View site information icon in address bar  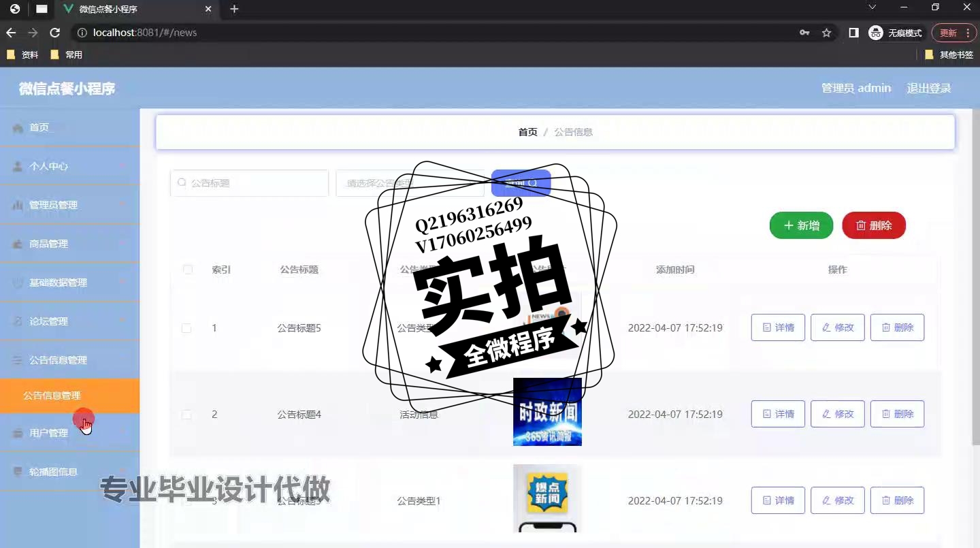click(82, 33)
